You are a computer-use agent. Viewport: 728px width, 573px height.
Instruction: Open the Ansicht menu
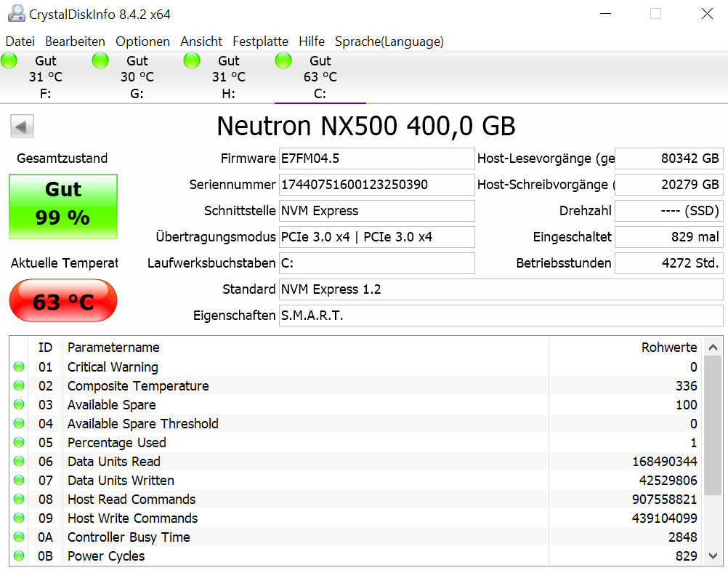(201, 41)
